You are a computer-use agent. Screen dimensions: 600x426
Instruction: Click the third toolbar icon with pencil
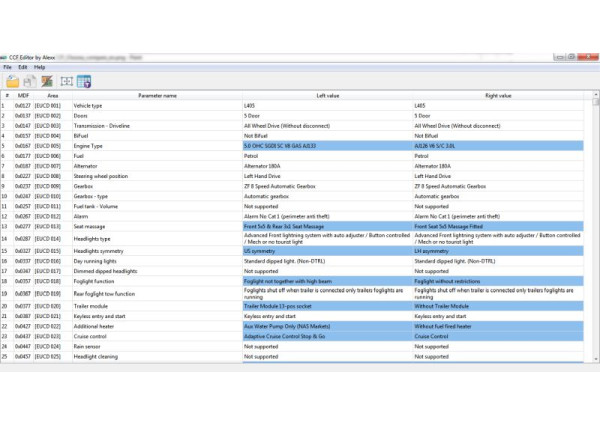pyautogui.click(x=47, y=81)
